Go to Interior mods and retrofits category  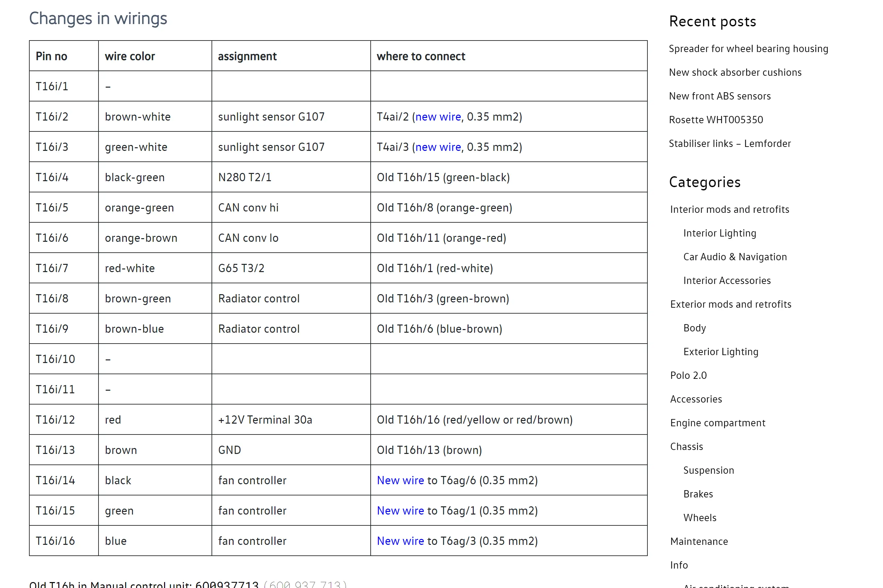[x=729, y=209]
